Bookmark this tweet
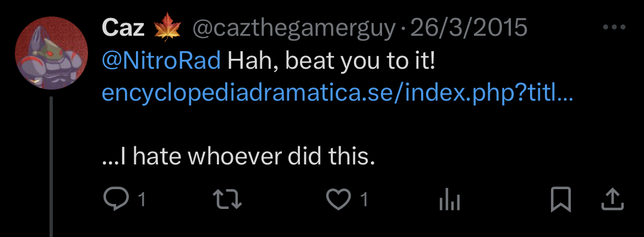Screen dimensions: 644x237 tap(561, 200)
